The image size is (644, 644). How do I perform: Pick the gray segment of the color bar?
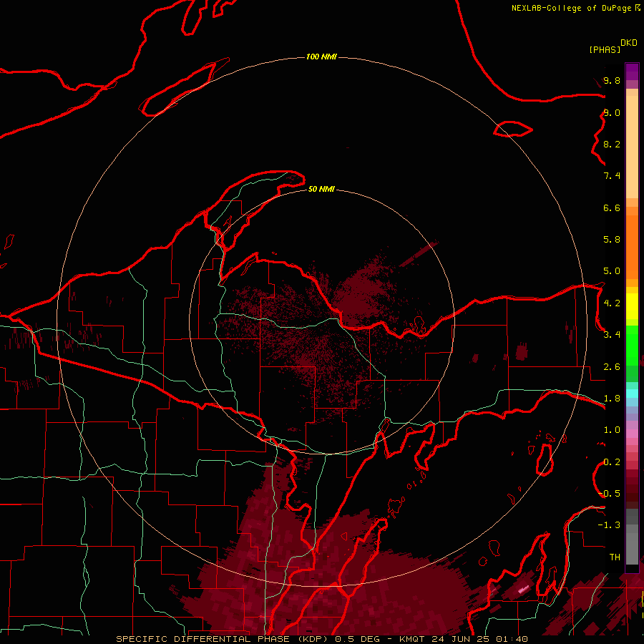(632, 545)
